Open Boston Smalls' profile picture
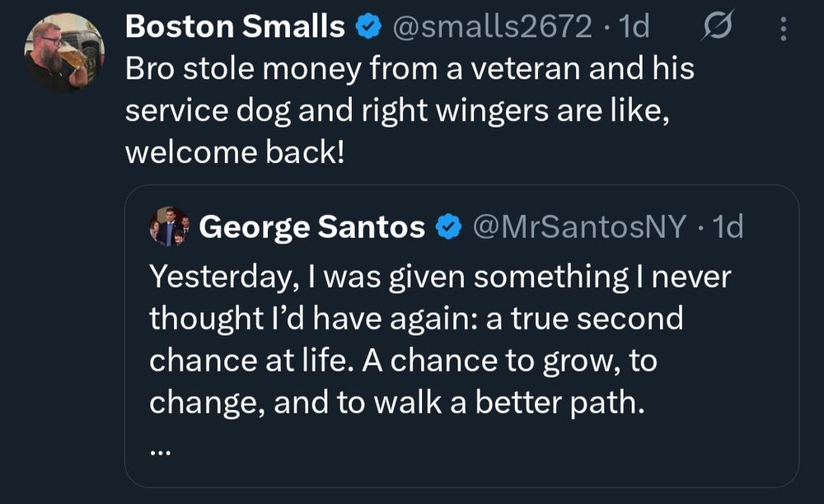This screenshot has width=824, height=504. 63,53
